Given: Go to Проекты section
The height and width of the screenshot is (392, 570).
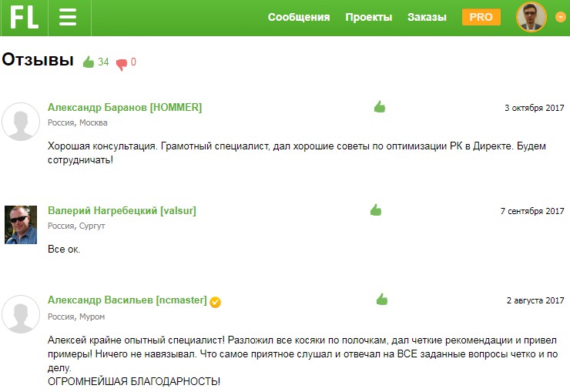Looking at the screenshot, I should coord(369,17).
